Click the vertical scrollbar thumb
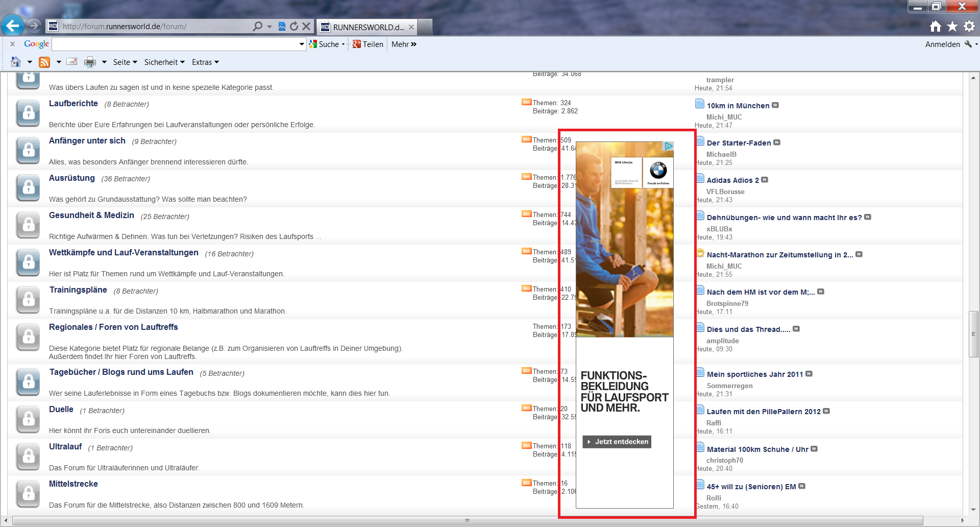The height and width of the screenshot is (527, 980). coord(973,334)
